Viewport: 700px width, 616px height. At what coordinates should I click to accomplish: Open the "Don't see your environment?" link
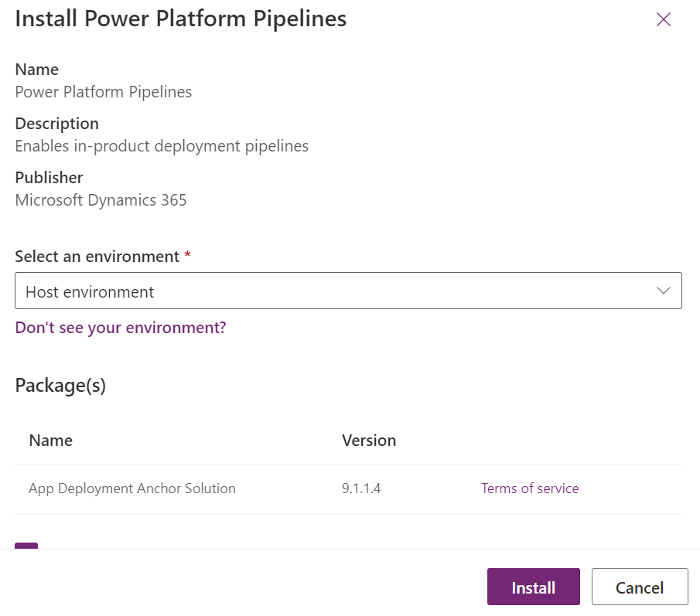pyautogui.click(x=121, y=328)
